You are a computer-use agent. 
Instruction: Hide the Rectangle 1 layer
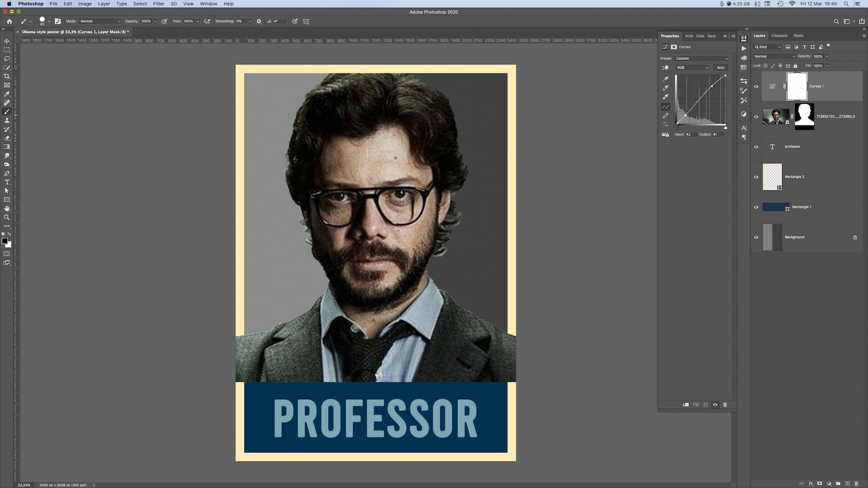tap(756, 207)
